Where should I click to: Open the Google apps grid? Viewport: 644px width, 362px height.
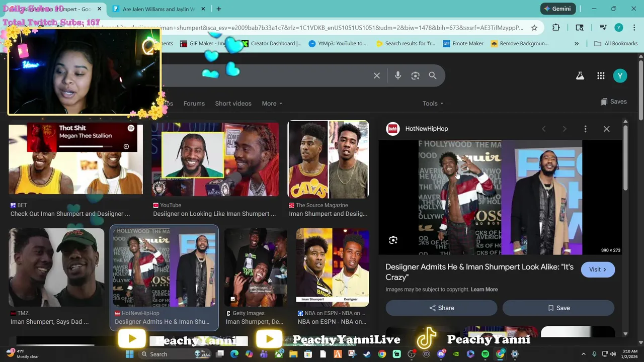pos(601,75)
